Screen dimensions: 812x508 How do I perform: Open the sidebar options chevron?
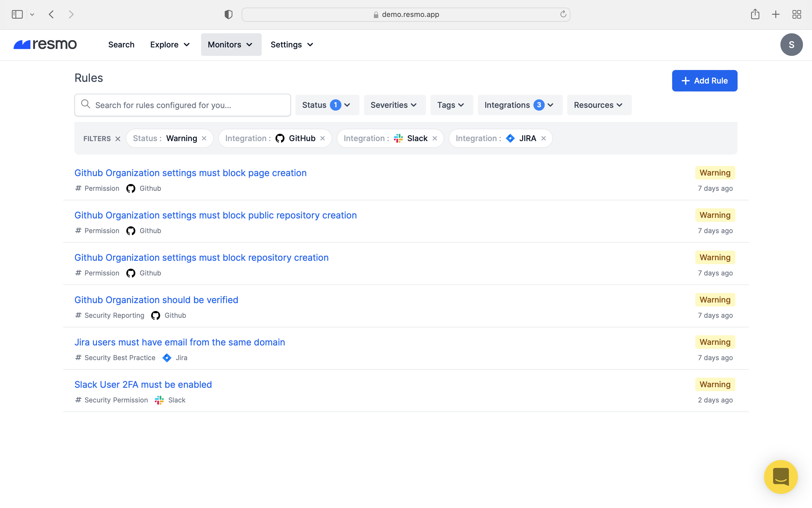32,14
